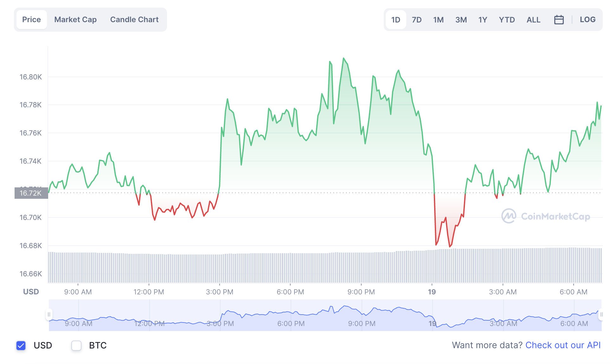Select the 7D timeframe
The image size is (611, 364).
[417, 19]
